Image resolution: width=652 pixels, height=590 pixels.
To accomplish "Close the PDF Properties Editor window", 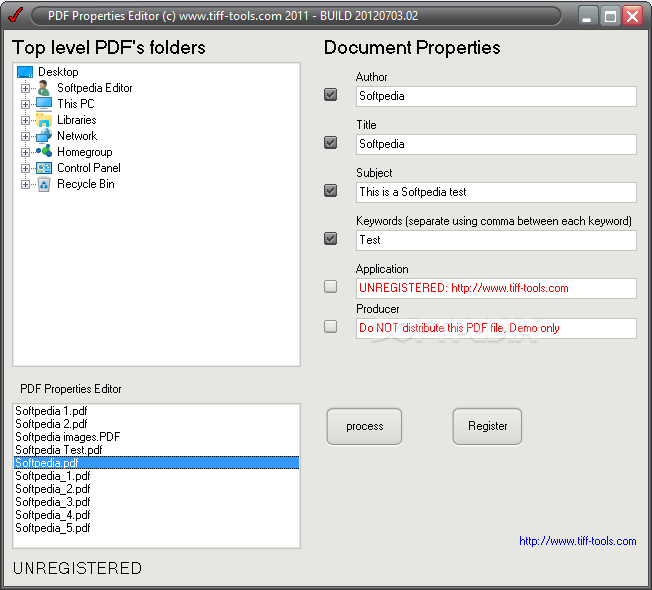I will point(632,16).
